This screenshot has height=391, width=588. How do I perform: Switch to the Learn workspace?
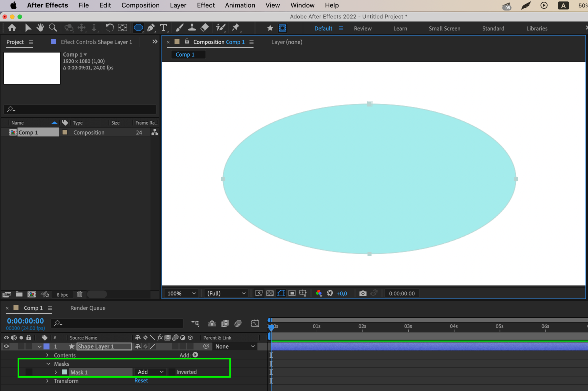(x=400, y=28)
